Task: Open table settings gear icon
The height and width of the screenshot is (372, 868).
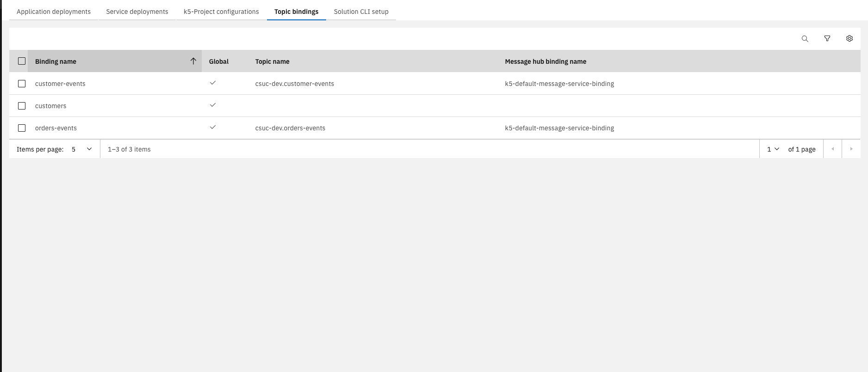Action: 849,39
